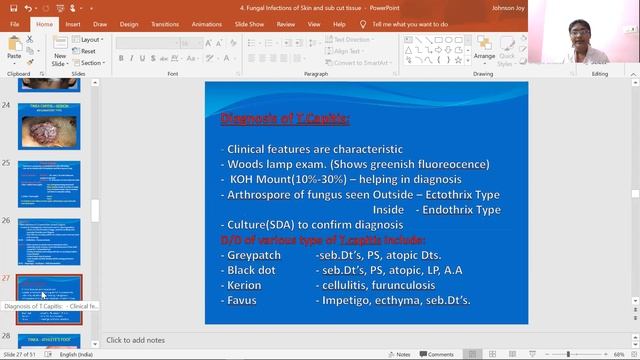Open the Text Direction dropdown

pos(350,39)
